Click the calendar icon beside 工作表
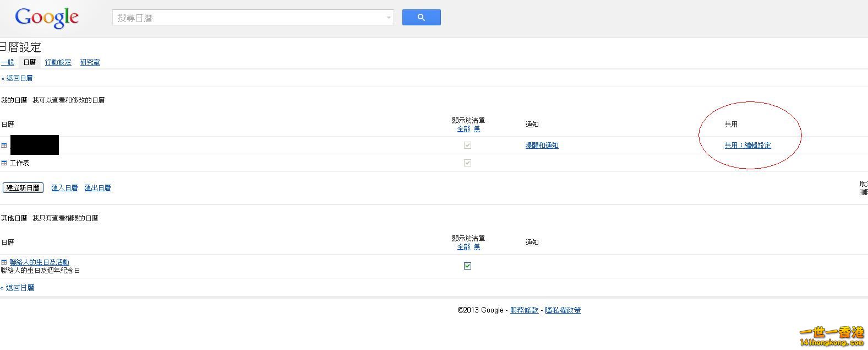868x350 pixels. click(x=4, y=163)
